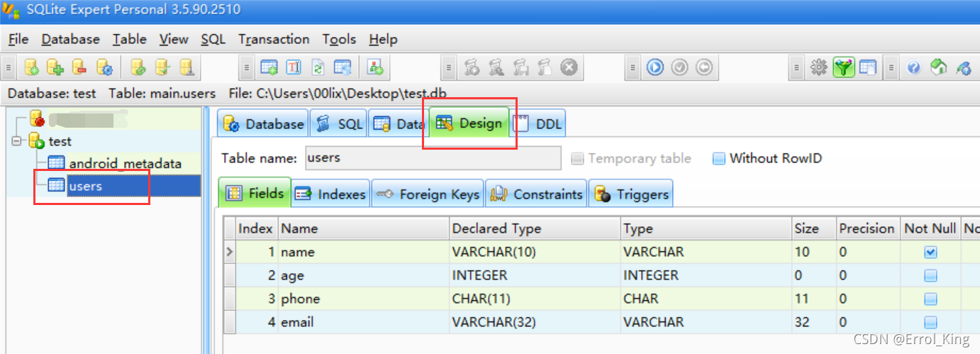The height and width of the screenshot is (354, 980).
Task: Uncheck Not Null for the name field
Action: tap(931, 252)
